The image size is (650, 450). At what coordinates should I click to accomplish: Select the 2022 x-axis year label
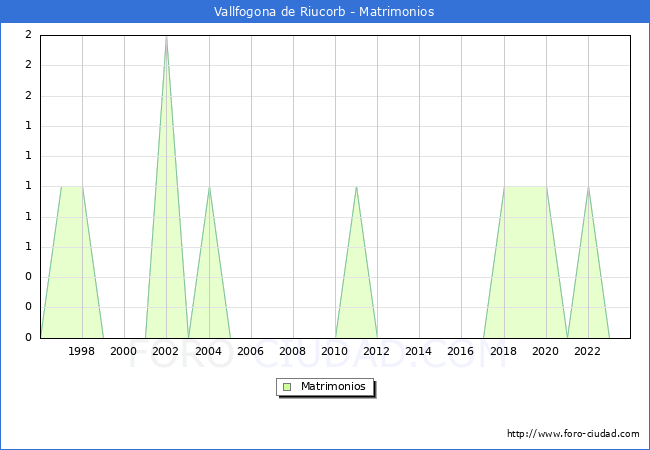pyautogui.click(x=588, y=351)
